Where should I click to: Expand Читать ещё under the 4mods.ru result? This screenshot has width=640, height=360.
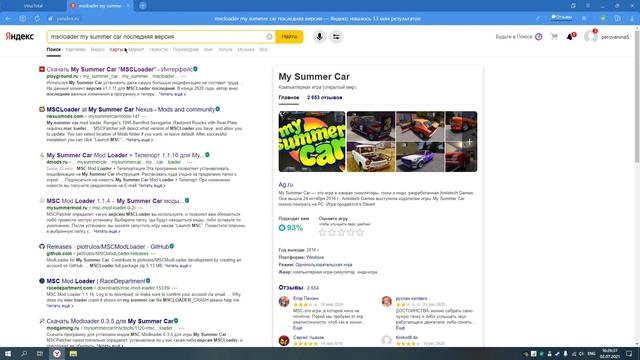152,186
